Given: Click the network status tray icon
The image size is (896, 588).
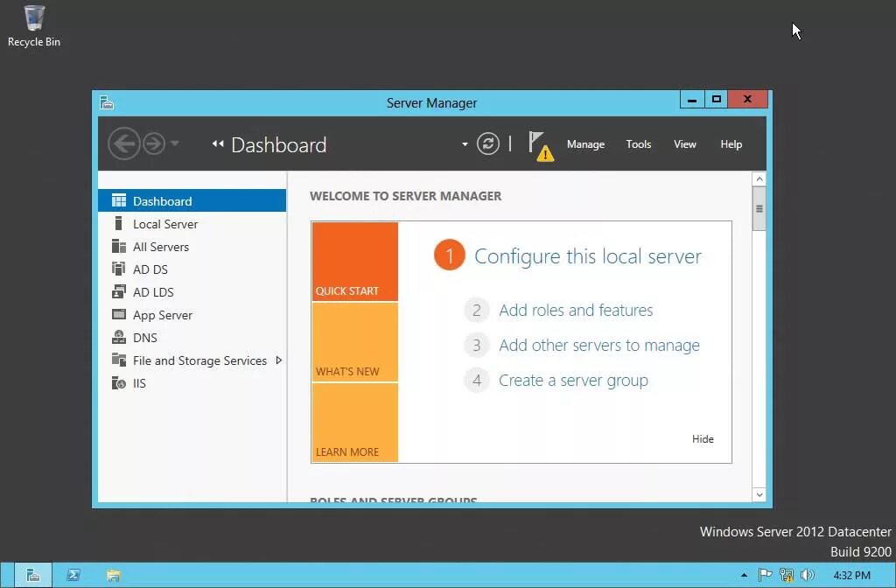Looking at the screenshot, I should tap(787, 575).
